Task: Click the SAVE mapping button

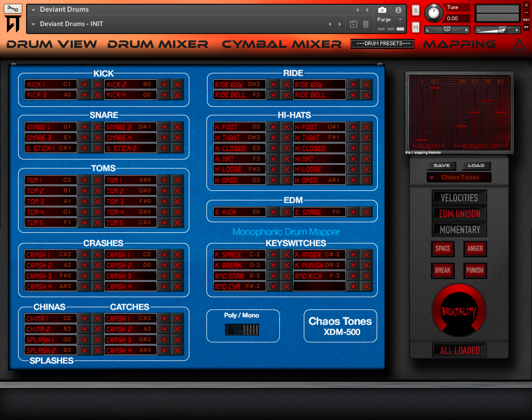Action: pyautogui.click(x=442, y=166)
